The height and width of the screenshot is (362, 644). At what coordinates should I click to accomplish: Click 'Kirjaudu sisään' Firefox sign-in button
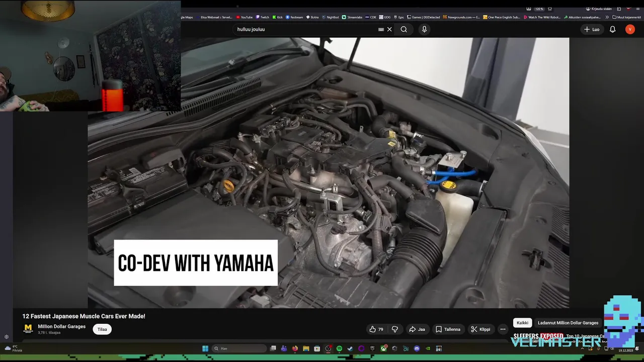pyautogui.click(x=599, y=9)
